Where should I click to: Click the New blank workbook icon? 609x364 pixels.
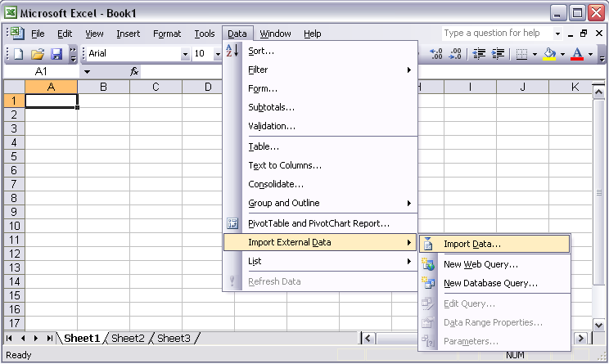point(18,53)
